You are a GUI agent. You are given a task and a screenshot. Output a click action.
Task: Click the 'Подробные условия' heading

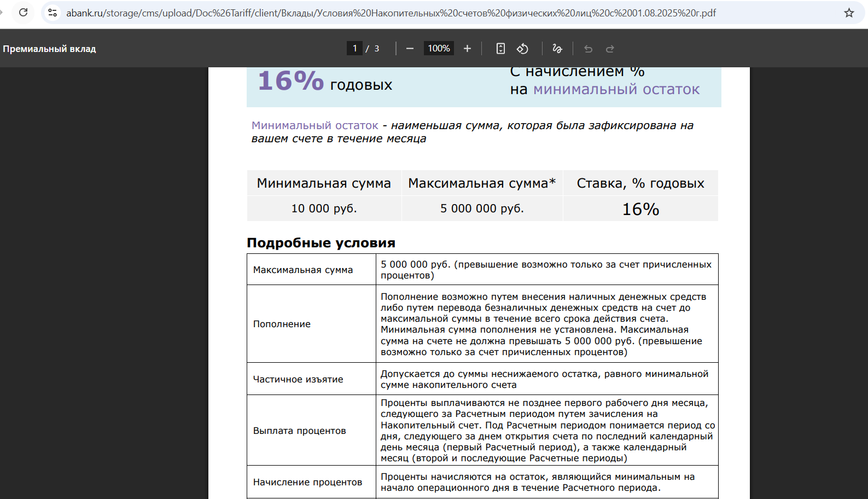[321, 243]
